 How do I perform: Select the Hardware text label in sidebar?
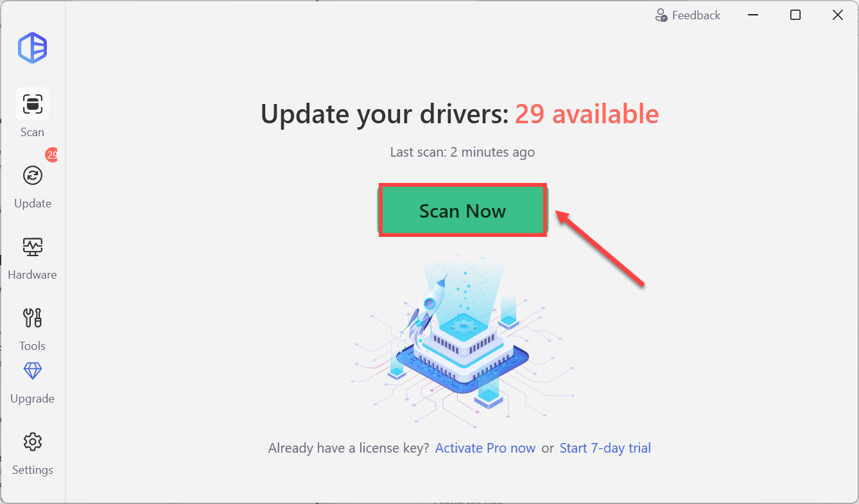(32, 275)
